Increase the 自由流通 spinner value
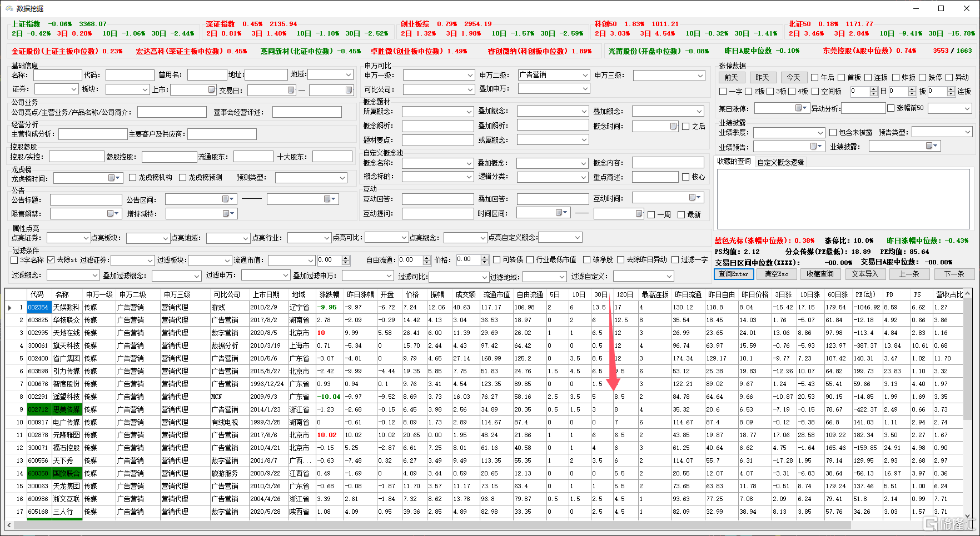The image size is (980, 536). (427, 258)
